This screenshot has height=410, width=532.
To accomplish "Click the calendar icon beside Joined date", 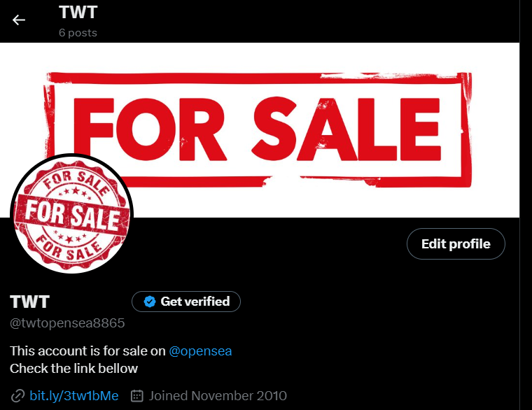I will [x=137, y=396].
